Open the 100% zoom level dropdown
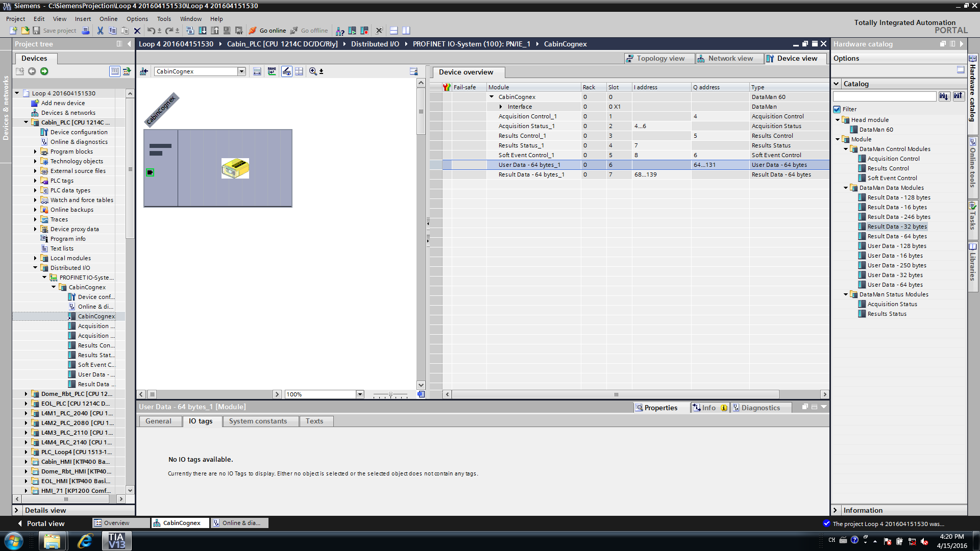 point(360,394)
